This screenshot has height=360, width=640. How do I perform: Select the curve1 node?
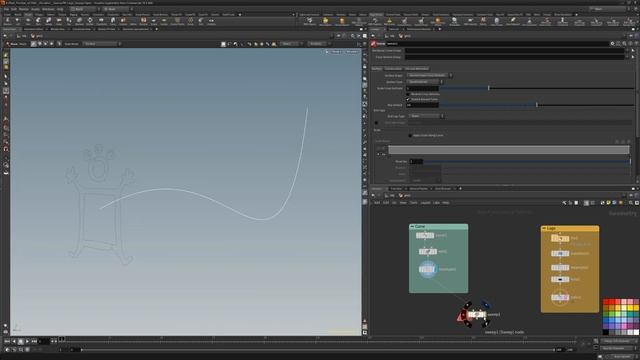tap(425, 236)
